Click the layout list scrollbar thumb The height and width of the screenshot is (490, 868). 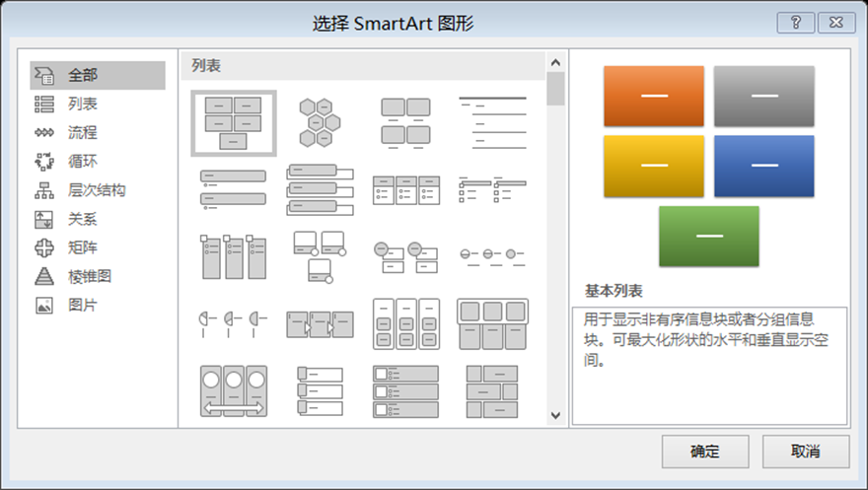(x=555, y=89)
